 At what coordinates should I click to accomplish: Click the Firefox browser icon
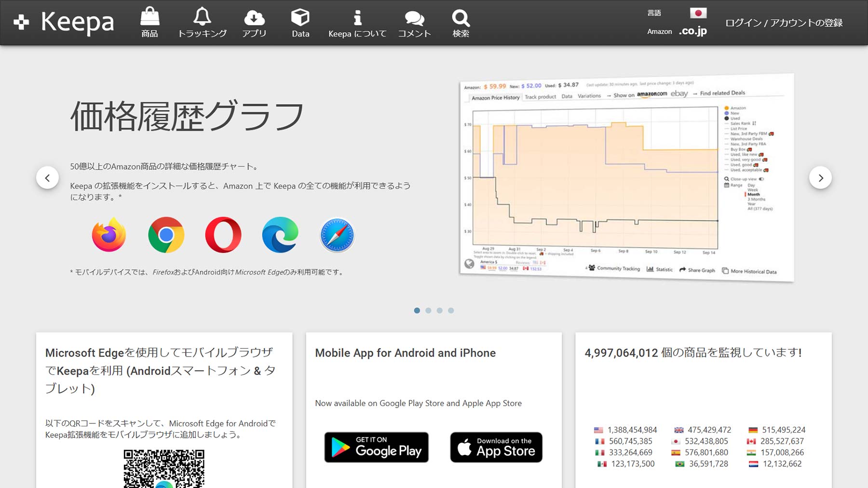(x=109, y=235)
